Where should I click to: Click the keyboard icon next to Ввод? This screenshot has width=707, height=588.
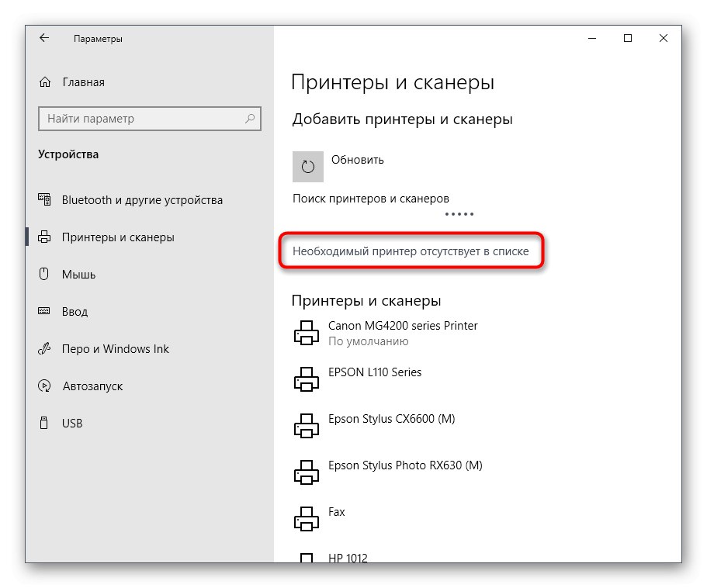click(x=43, y=311)
